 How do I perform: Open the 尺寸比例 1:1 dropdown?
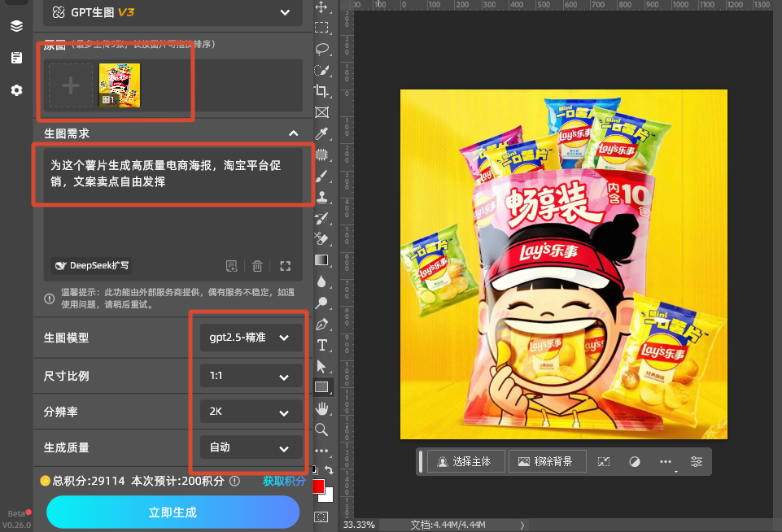(251, 376)
